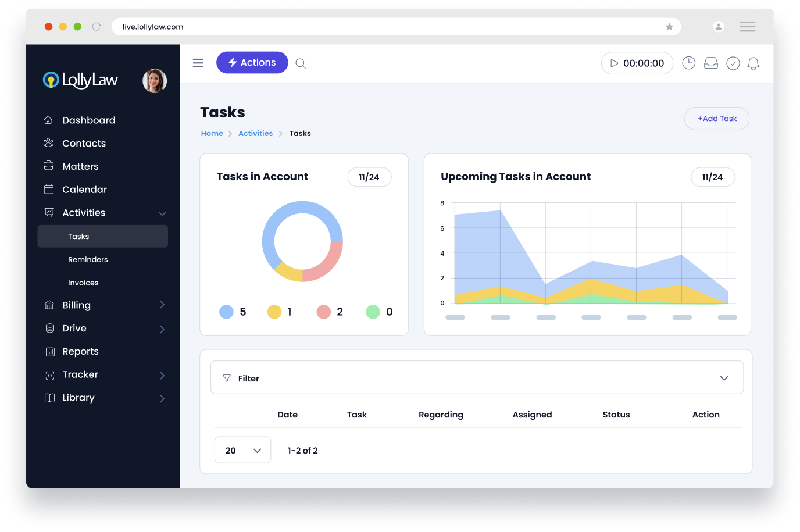The width and height of the screenshot is (800, 532).
Task: Collapse the Activities menu chevron
Action: [x=162, y=213]
